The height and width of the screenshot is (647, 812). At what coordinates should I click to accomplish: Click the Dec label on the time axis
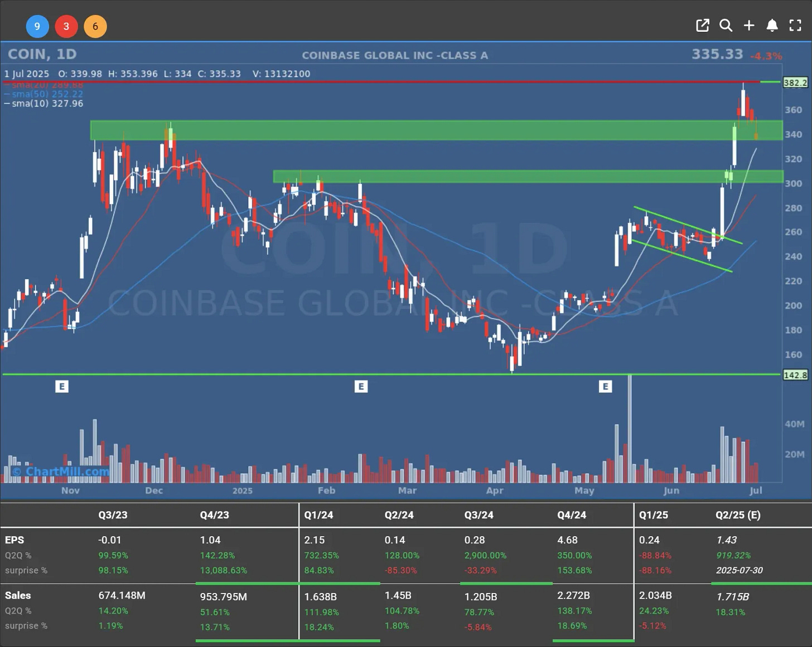[x=154, y=490]
